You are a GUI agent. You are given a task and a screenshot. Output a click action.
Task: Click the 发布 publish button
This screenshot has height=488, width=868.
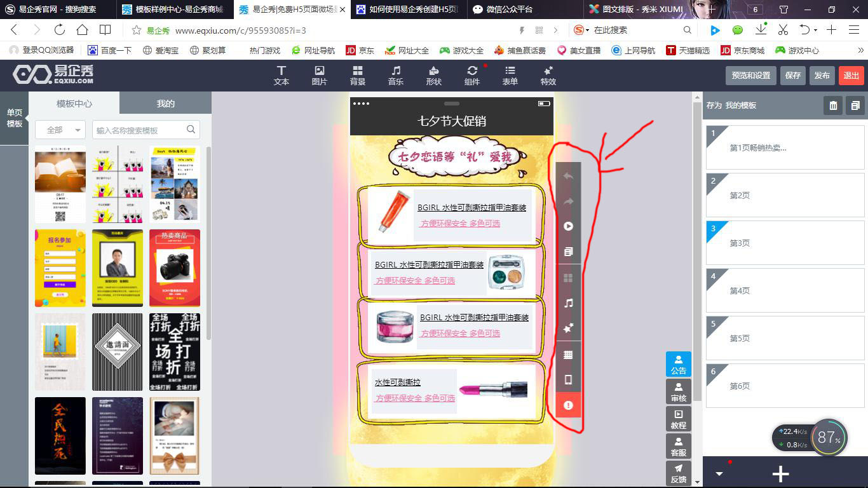point(822,75)
